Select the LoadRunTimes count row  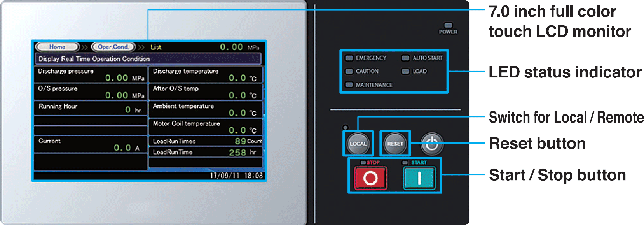[x=205, y=141]
